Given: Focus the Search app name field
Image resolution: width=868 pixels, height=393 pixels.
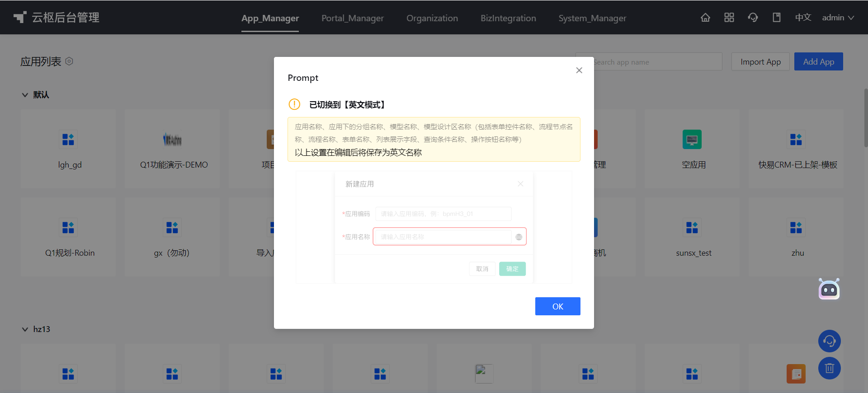Looking at the screenshot, I should (649, 61).
